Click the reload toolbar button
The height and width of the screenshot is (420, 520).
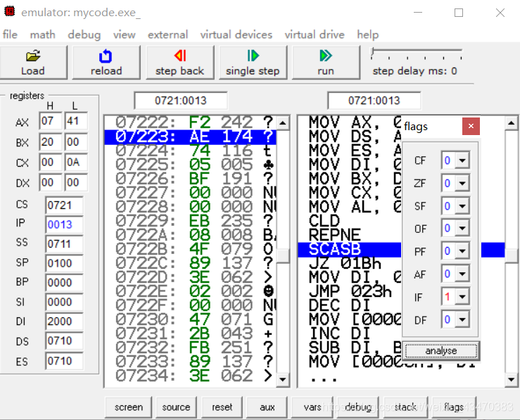(x=106, y=63)
